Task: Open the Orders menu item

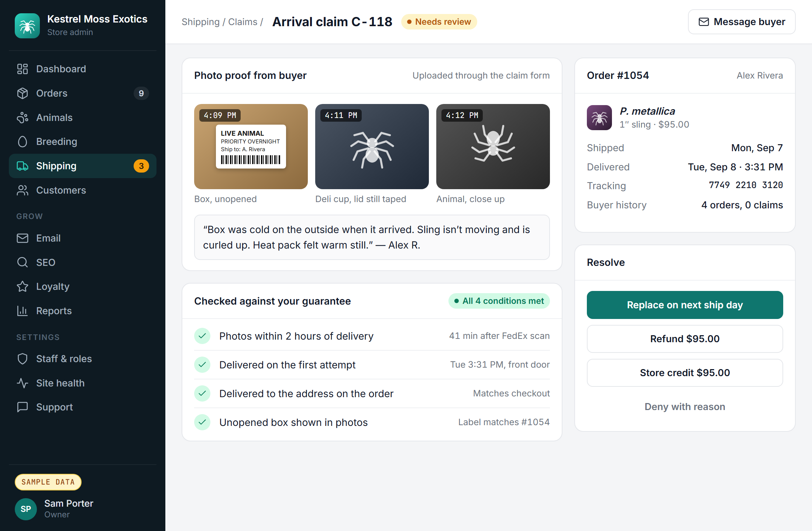Action: coord(83,93)
